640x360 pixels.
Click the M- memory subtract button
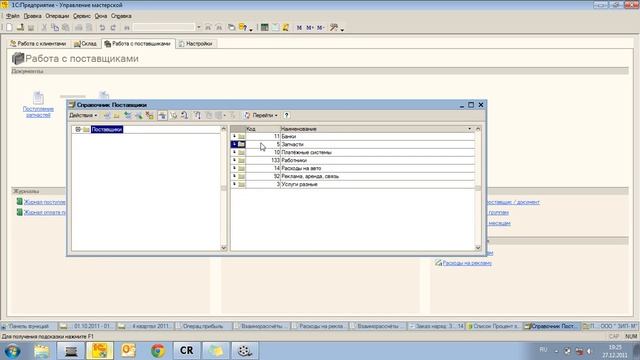coord(320,27)
